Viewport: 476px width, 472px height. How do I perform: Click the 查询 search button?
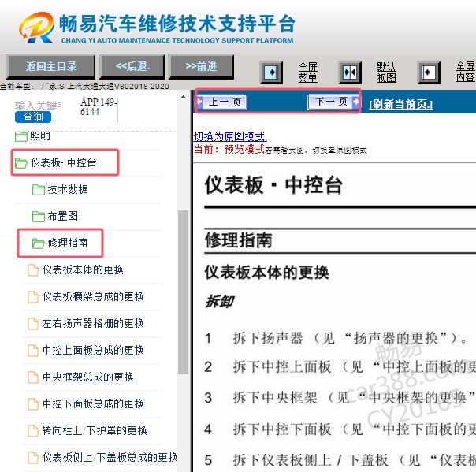pyautogui.click(x=33, y=117)
